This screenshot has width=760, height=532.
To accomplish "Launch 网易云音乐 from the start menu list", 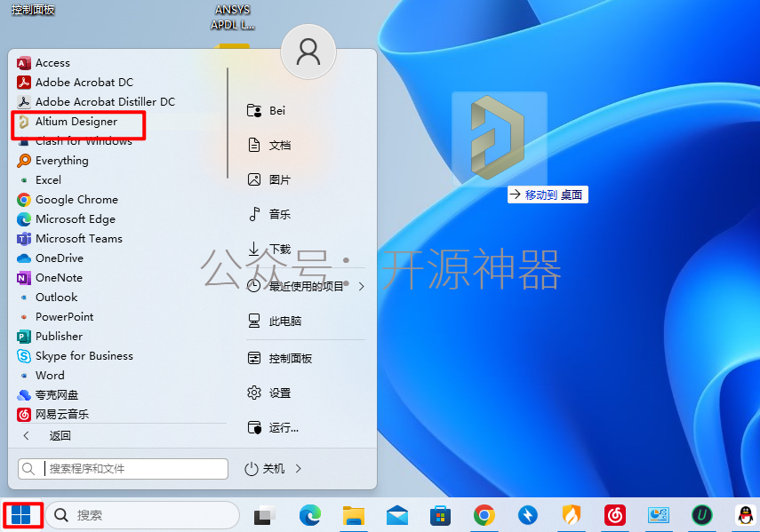I will tap(53, 415).
